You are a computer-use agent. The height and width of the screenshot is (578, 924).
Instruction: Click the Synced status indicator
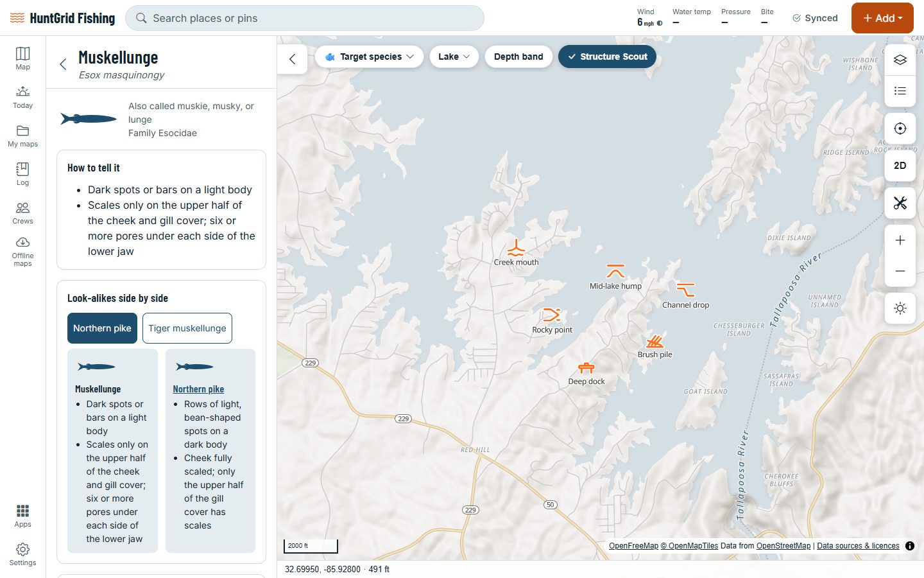click(815, 18)
